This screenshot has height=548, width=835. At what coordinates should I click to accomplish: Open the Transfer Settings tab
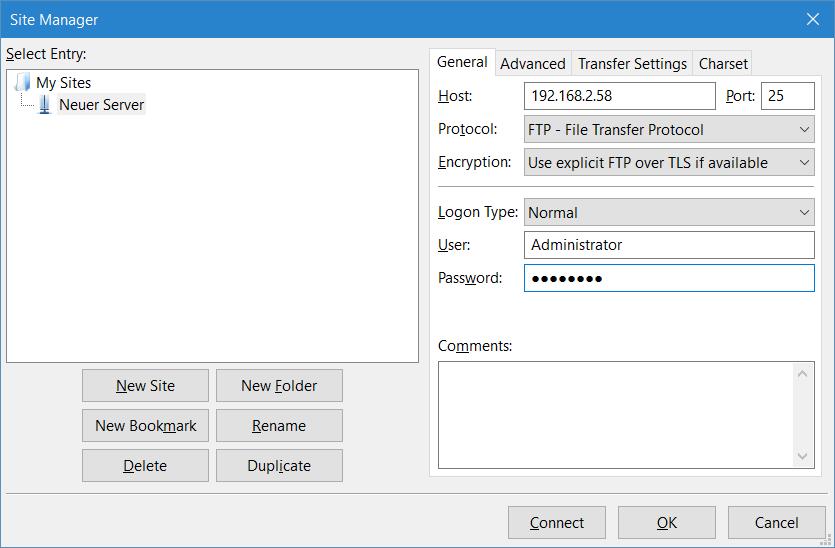(632, 63)
